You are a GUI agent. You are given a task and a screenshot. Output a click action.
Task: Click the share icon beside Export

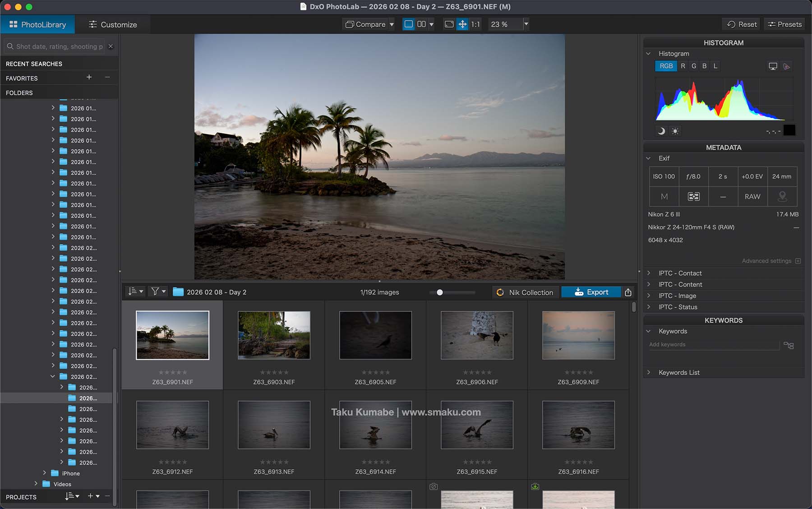(628, 292)
